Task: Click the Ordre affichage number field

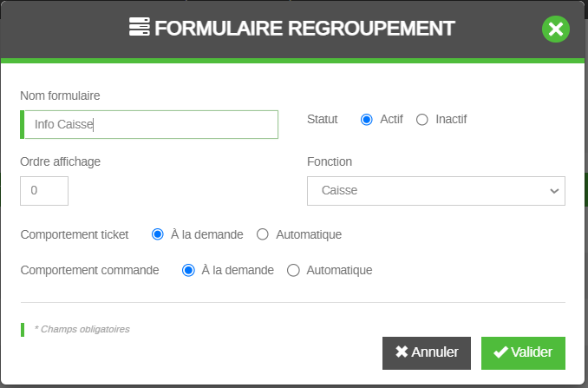Action: [x=44, y=191]
